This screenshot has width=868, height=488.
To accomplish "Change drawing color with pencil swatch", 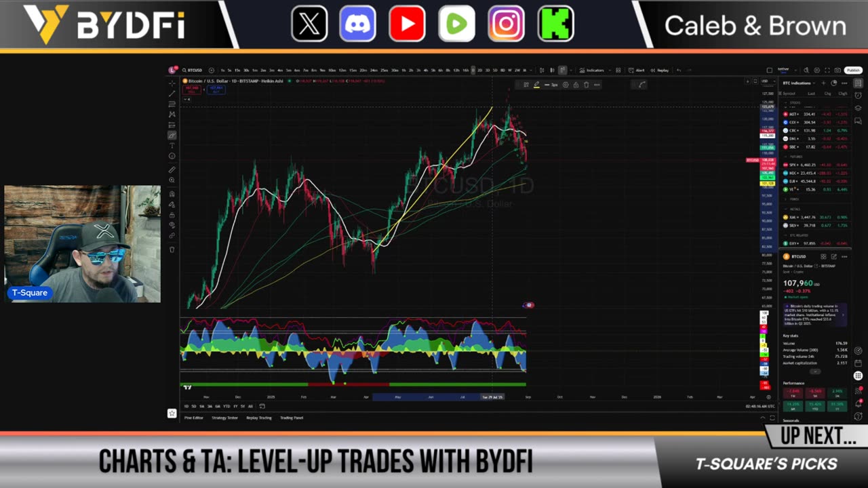I will [536, 85].
